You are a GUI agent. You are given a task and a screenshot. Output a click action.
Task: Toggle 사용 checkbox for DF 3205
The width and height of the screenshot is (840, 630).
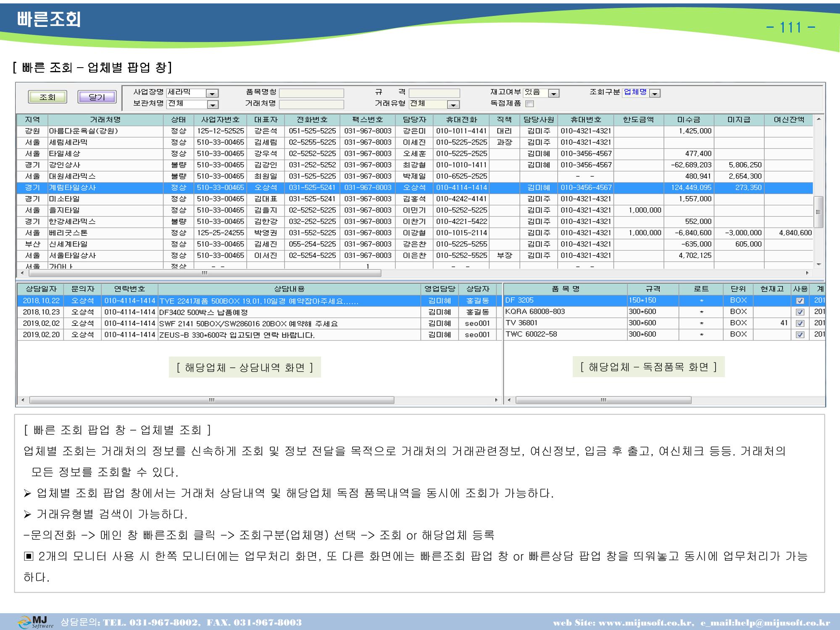pos(800,301)
